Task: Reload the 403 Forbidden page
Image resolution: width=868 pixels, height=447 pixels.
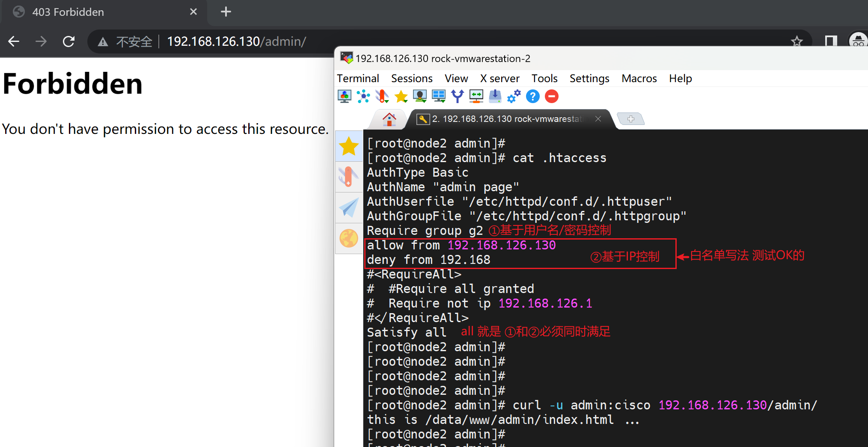Action: point(69,41)
